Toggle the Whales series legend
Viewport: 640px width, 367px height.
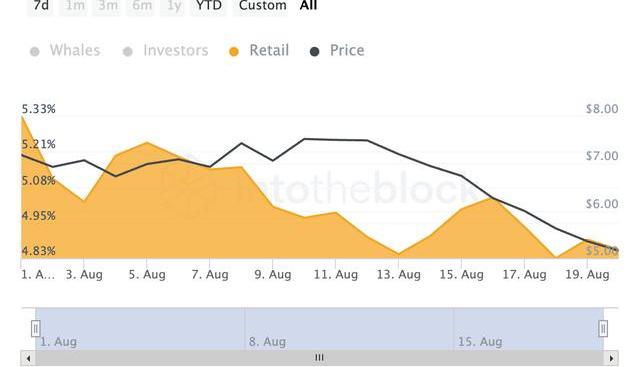click(x=65, y=51)
